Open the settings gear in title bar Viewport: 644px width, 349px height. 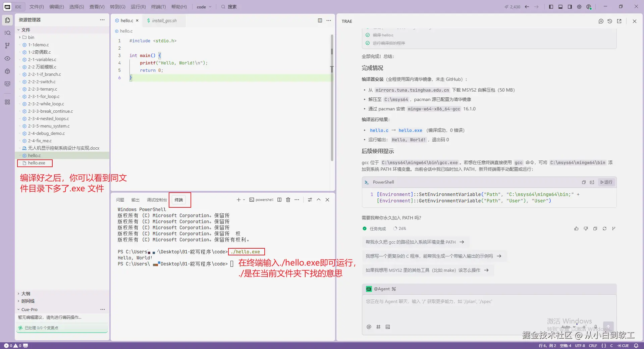579,7
